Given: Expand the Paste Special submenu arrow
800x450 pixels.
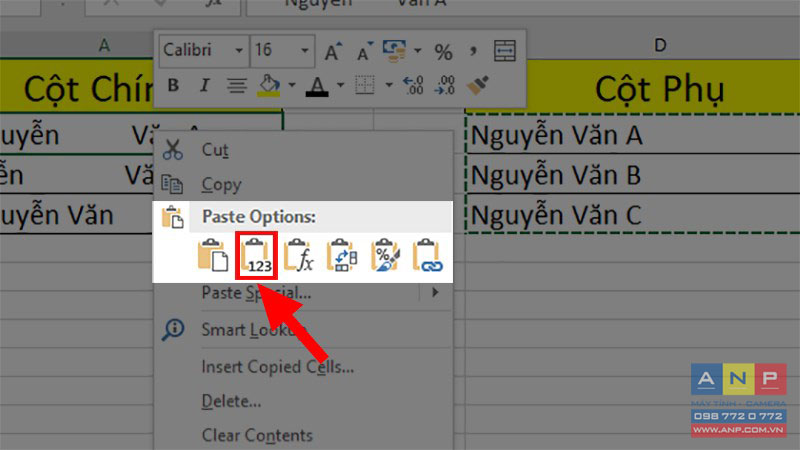Looking at the screenshot, I should pyautogui.click(x=435, y=292).
